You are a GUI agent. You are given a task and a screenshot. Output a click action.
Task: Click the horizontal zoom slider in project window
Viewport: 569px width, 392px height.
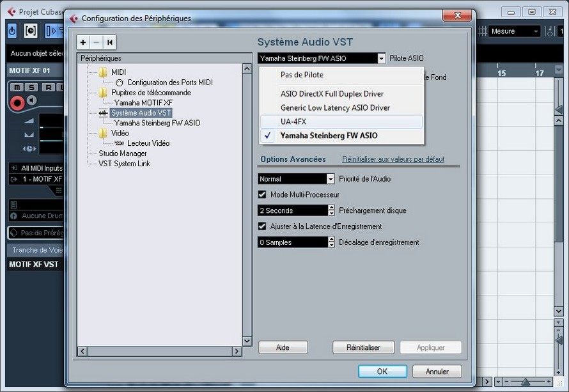[x=526, y=382]
